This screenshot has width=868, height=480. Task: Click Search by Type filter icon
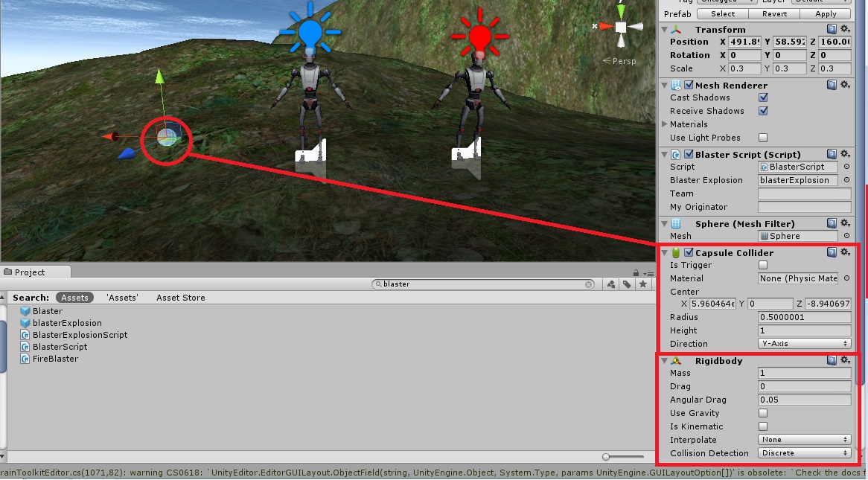coord(610,284)
